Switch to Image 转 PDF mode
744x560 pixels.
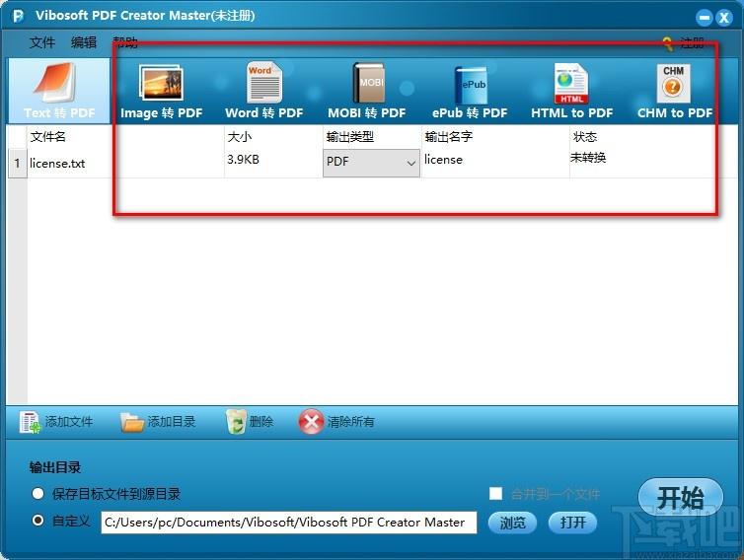click(161, 91)
